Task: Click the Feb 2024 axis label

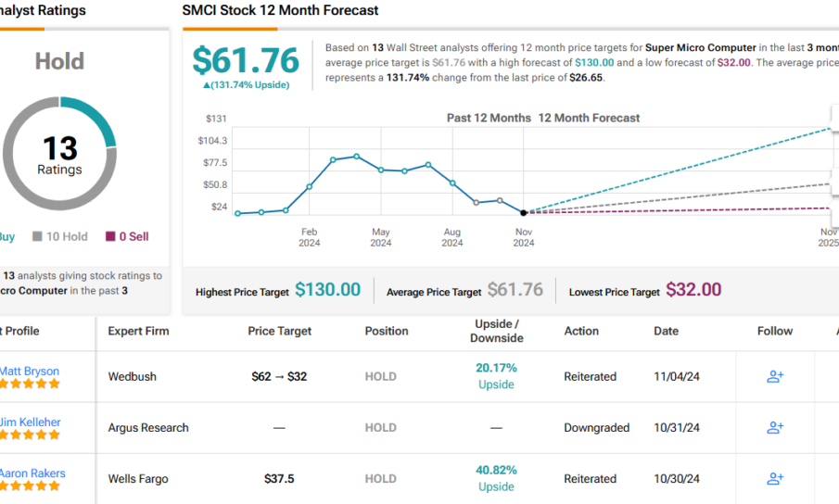Action: pos(310,237)
